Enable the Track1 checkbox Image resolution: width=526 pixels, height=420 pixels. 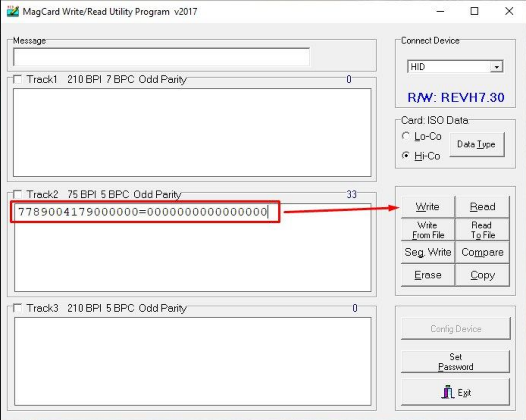[17, 80]
